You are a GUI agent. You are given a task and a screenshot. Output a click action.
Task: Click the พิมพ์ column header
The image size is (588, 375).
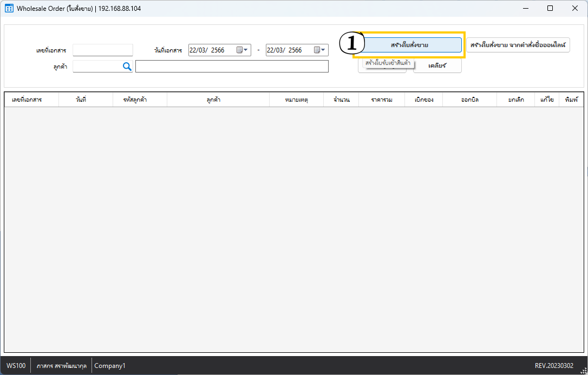click(571, 100)
